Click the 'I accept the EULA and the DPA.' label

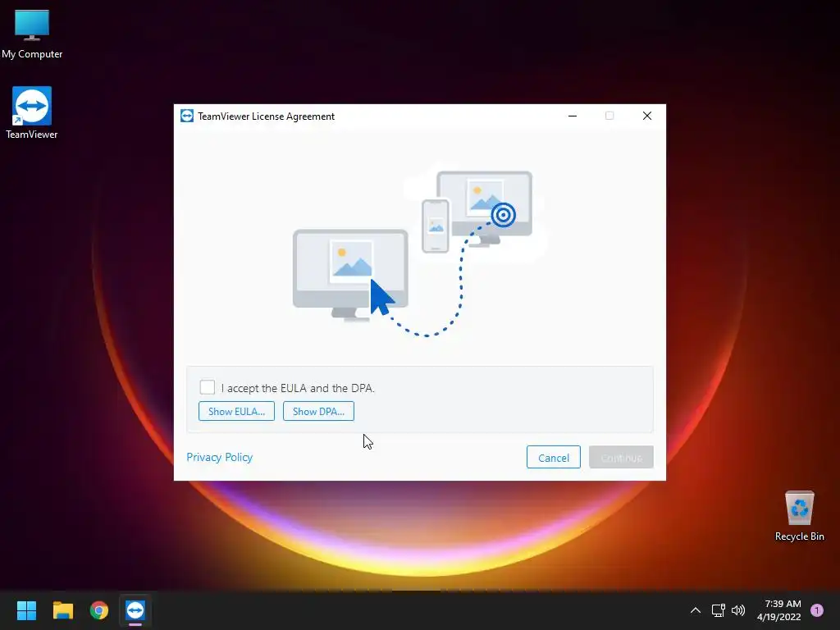298,388
